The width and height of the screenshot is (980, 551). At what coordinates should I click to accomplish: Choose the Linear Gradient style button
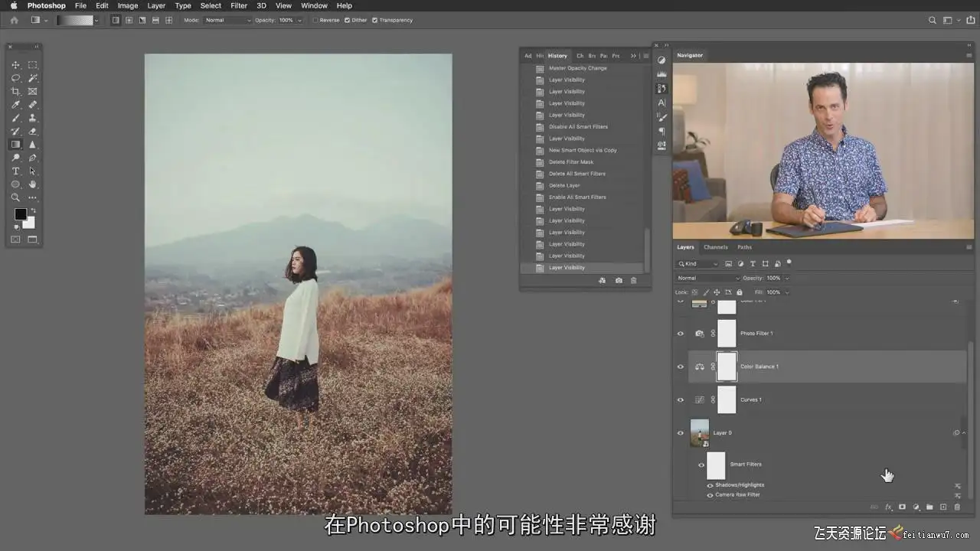[116, 20]
